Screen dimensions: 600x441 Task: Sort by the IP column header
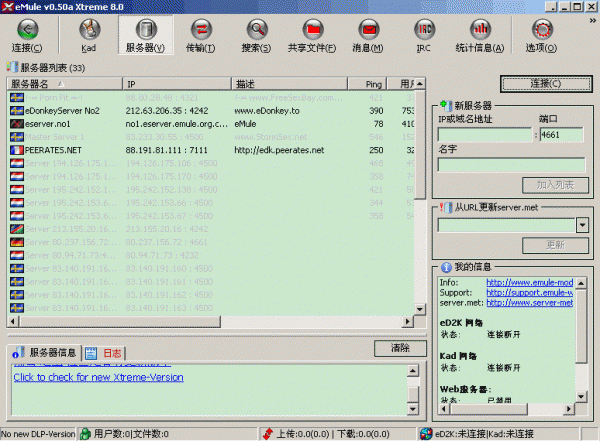pos(177,84)
